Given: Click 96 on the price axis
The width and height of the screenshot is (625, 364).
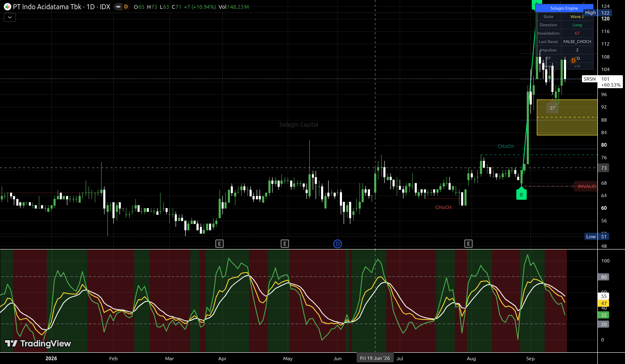Looking at the screenshot, I should 604,94.
